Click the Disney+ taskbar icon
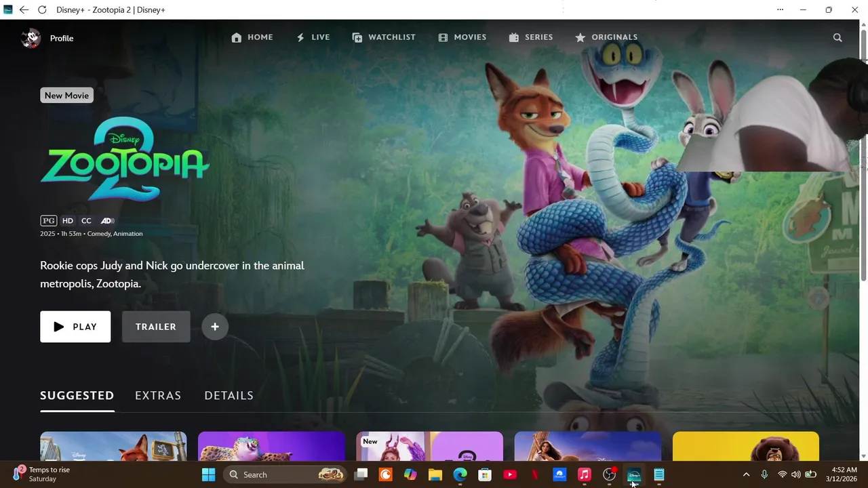 tap(634, 474)
